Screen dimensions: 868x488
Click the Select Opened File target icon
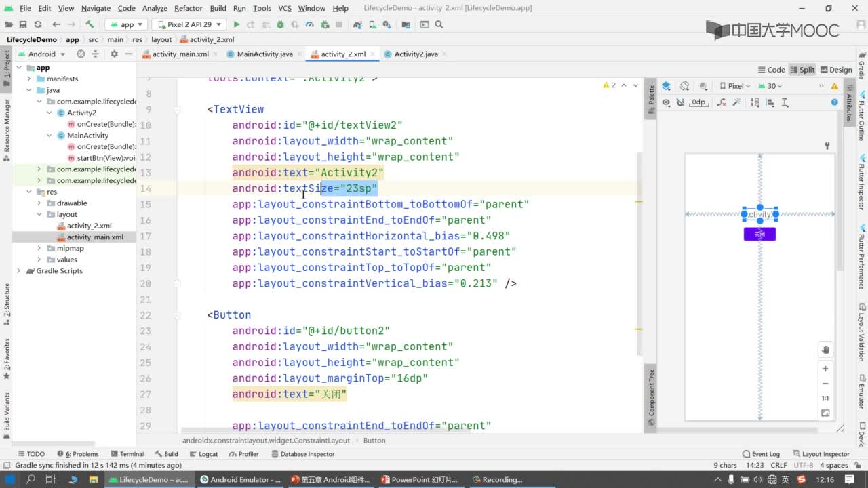pos(81,54)
